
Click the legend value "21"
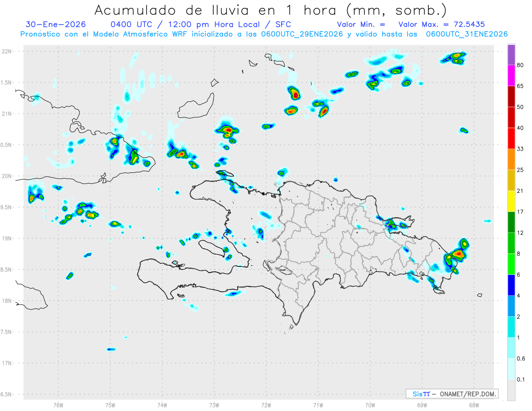(520, 191)
